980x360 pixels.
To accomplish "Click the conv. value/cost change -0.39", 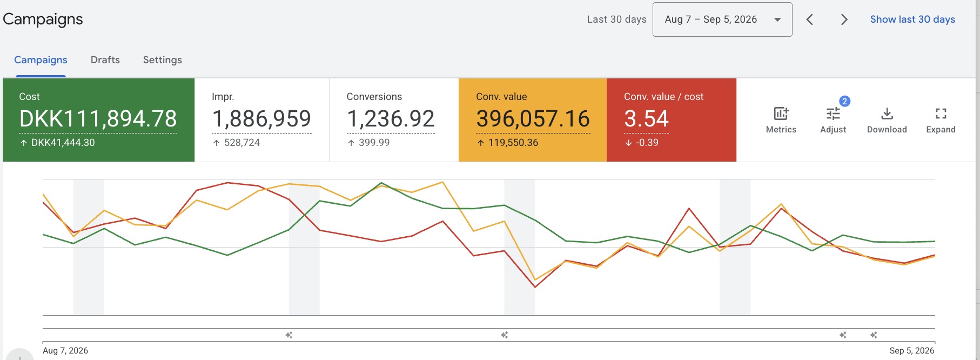I will 647,143.
